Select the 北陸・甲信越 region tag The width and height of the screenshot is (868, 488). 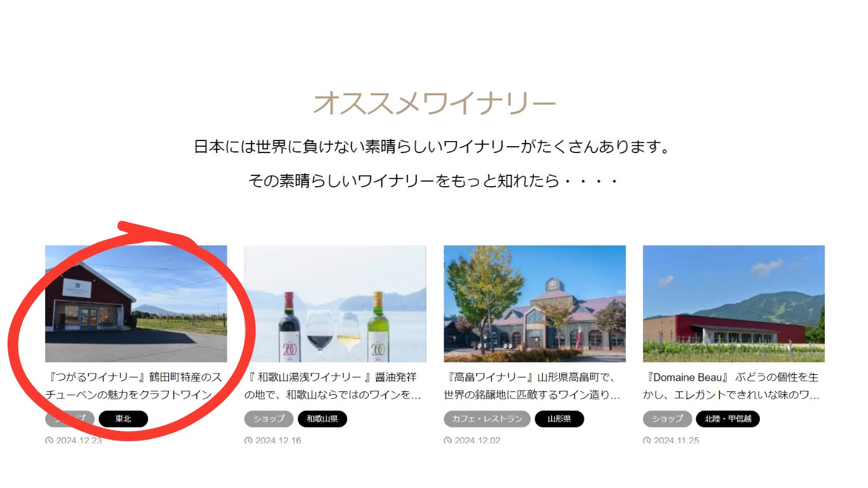click(x=728, y=419)
